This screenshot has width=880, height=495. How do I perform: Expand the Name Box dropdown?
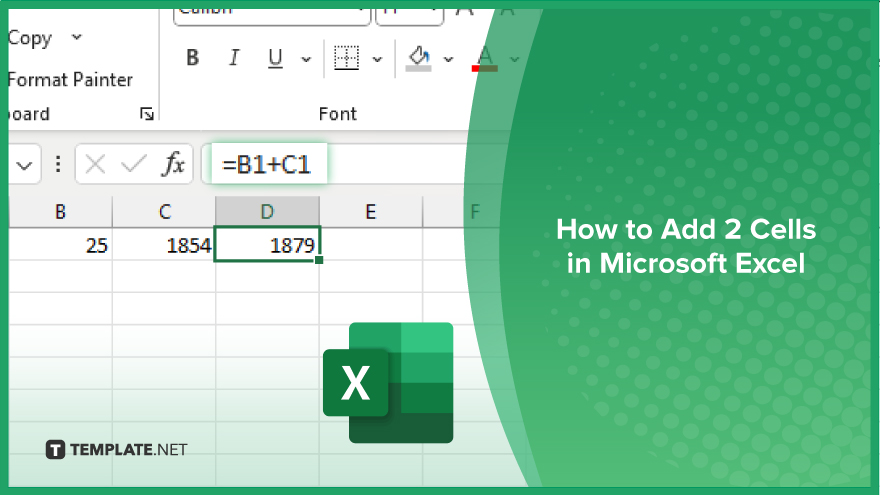tap(24, 165)
